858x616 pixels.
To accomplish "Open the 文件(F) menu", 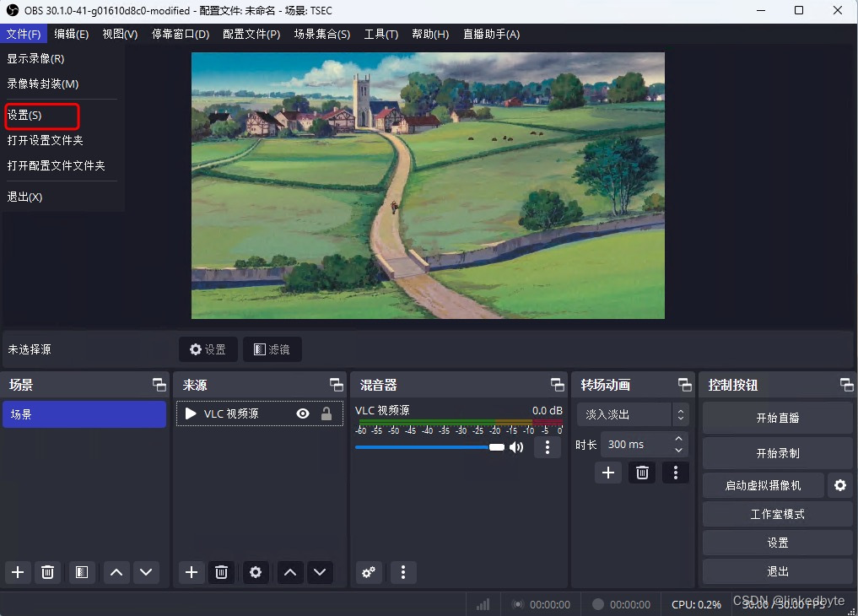I will [24, 34].
